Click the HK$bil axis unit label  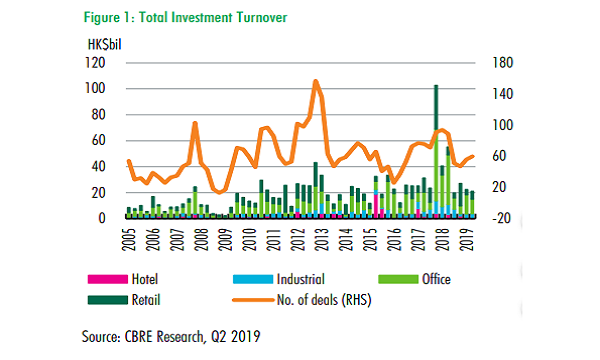point(104,45)
